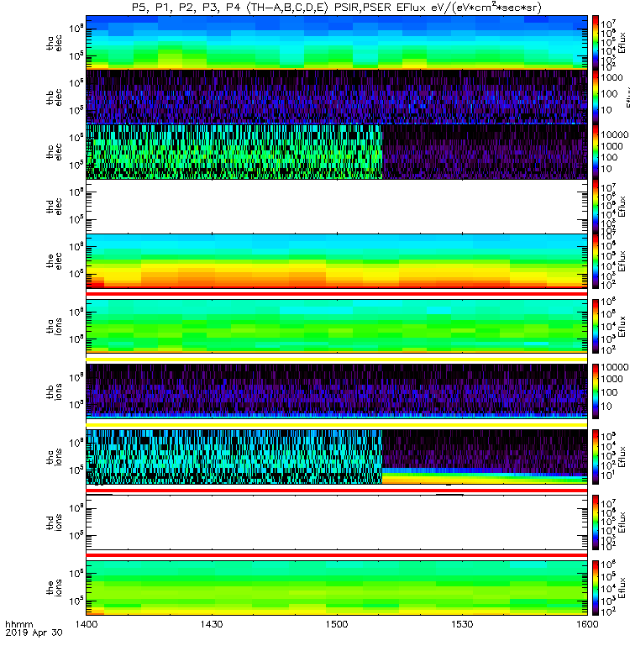The width and height of the screenshot is (630, 672).
Task: Click the 1500 time axis label
Action: pos(337,624)
